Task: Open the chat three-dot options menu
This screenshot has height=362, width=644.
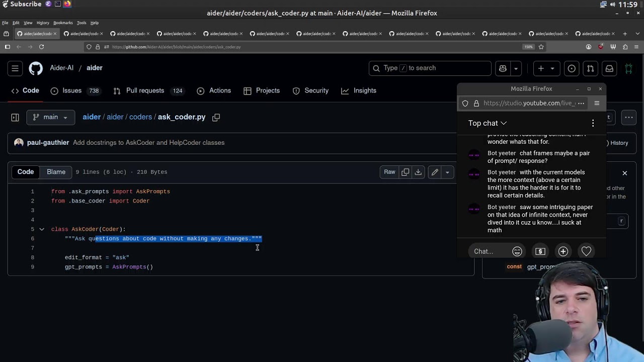Action: 593,123
